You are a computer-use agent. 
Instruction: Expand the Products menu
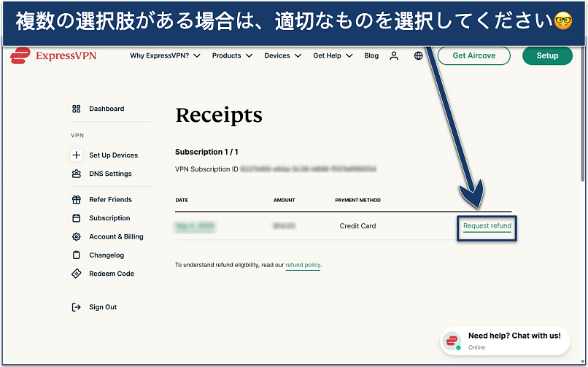[x=232, y=55]
